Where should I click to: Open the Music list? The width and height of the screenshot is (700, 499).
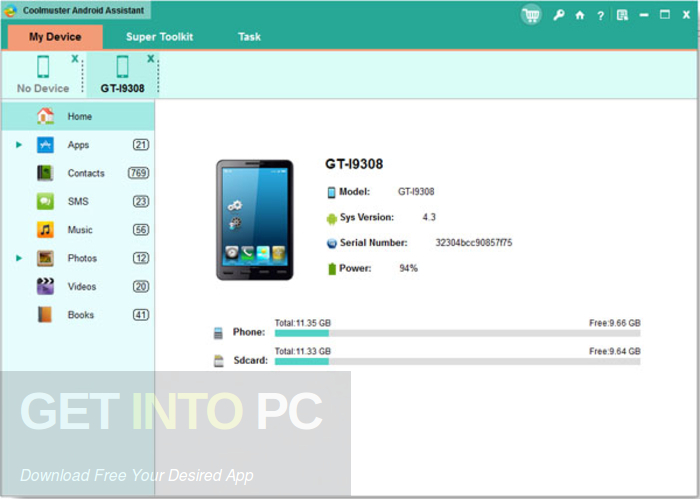pyautogui.click(x=78, y=229)
